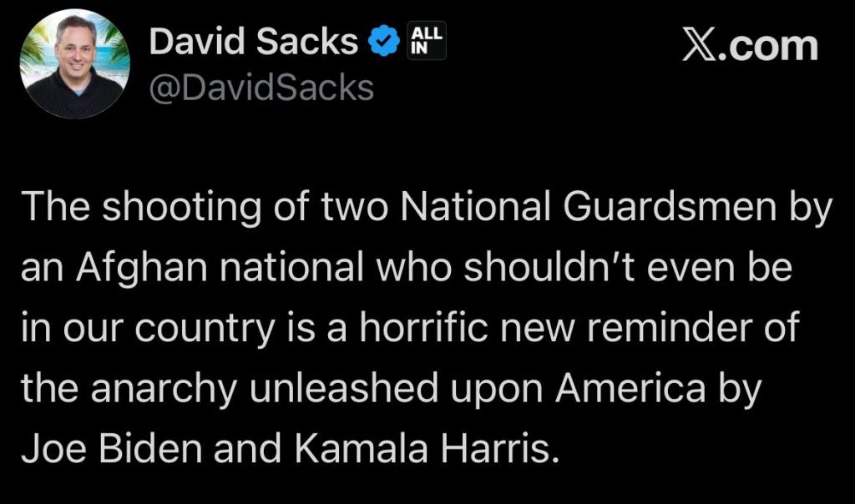Screen dimensions: 855x504
Task: Open the "David Sacks" display name
Action: pyautogui.click(x=253, y=43)
